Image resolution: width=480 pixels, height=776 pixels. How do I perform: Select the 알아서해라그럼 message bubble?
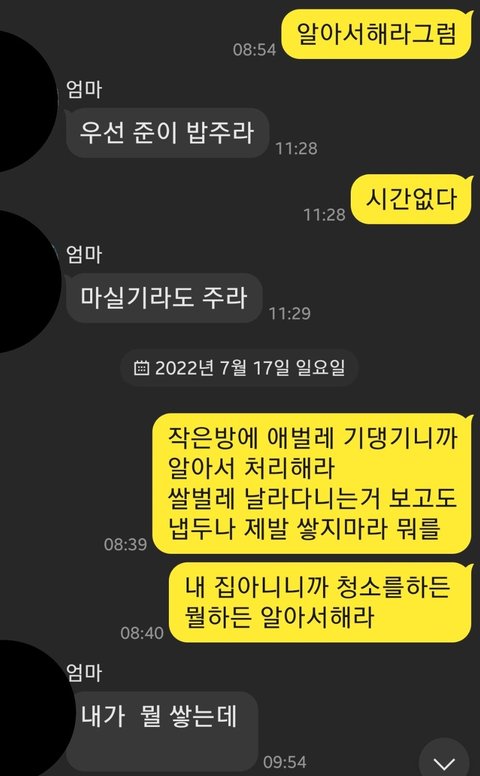377,34
